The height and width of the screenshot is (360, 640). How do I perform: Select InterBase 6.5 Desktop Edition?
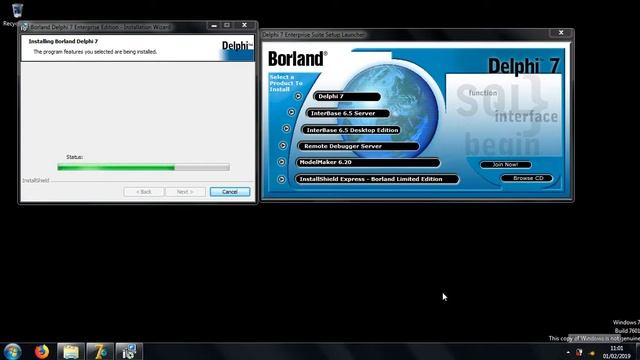pos(351,130)
